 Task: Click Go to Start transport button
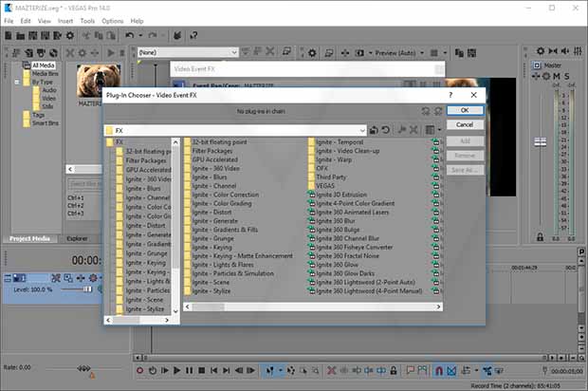213,370
